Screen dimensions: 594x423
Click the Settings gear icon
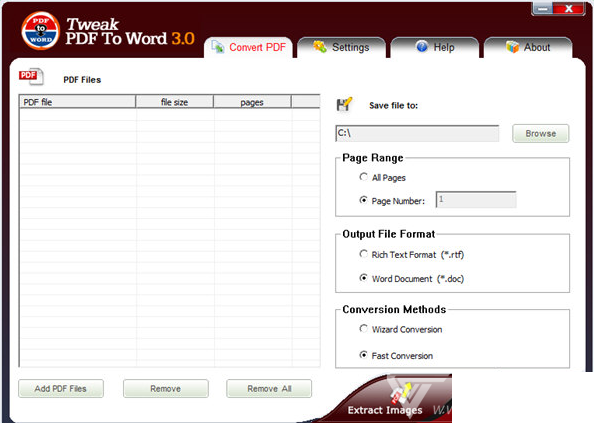pyautogui.click(x=320, y=47)
